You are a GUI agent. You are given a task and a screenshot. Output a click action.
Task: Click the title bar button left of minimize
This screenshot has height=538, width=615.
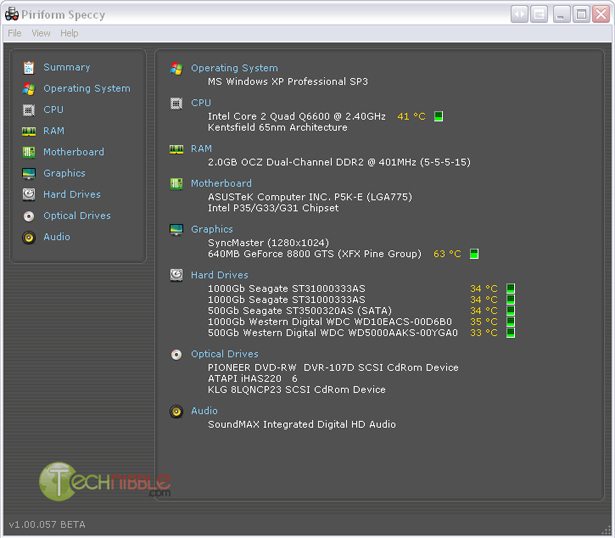tap(539, 15)
